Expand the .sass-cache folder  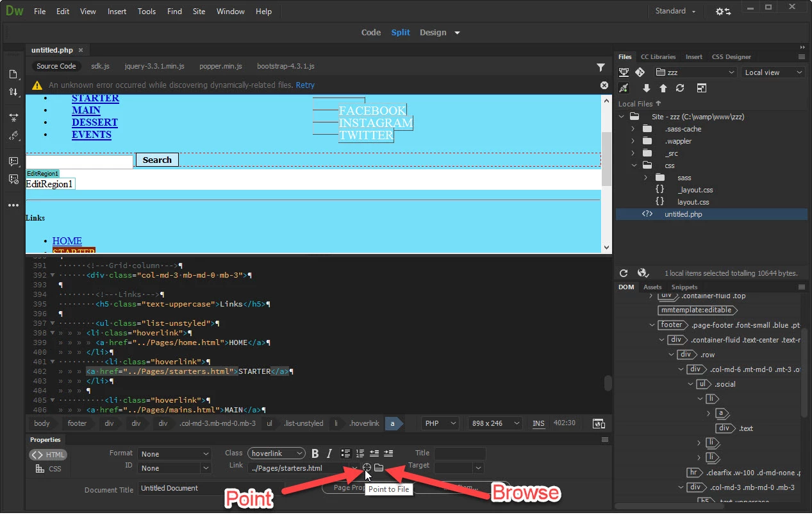click(633, 129)
